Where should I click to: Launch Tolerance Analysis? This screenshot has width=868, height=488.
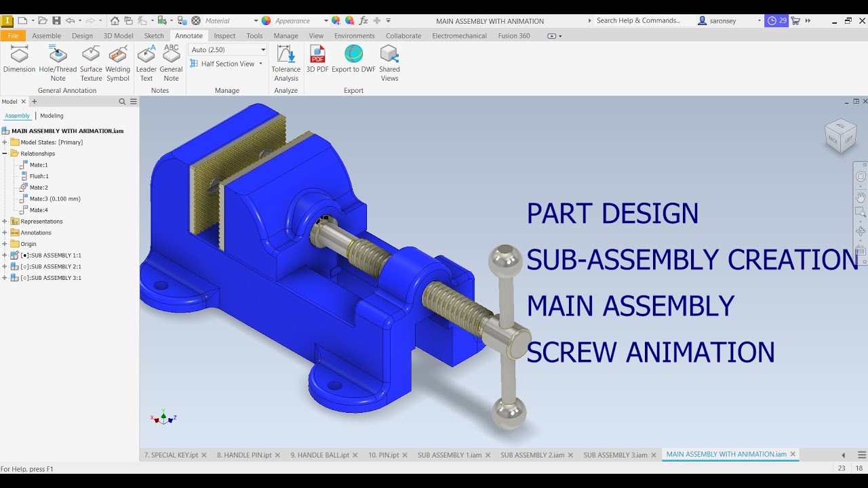click(286, 63)
